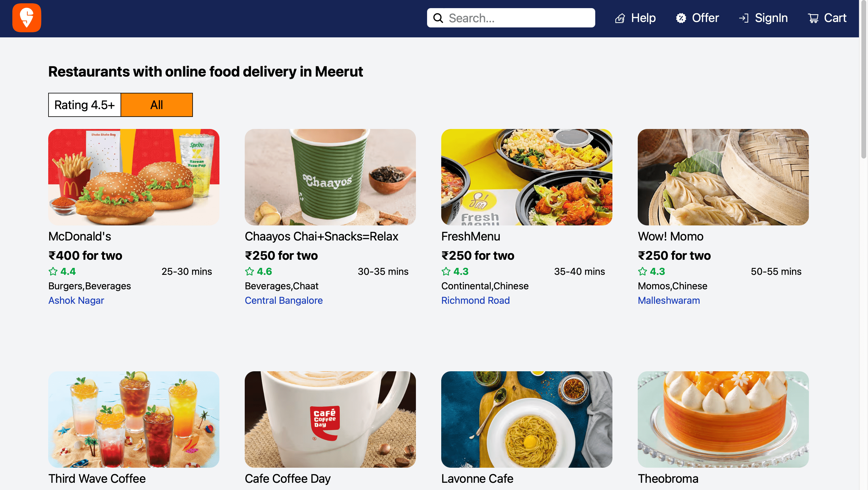Click the Help thumbs-up icon
Screen dimensions: 868x490
pyautogui.click(x=620, y=18)
